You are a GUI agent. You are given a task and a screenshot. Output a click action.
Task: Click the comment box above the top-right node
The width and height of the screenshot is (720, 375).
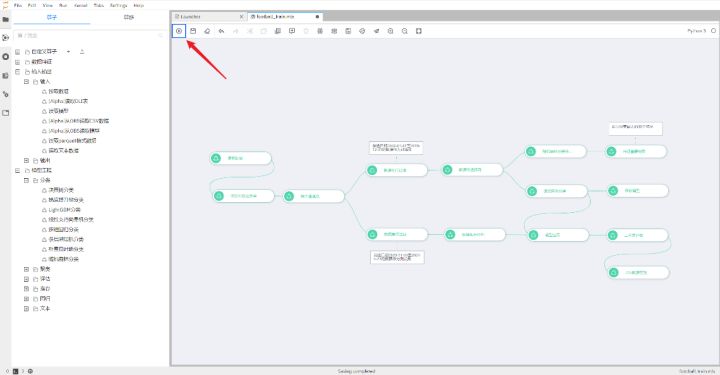tap(636, 128)
